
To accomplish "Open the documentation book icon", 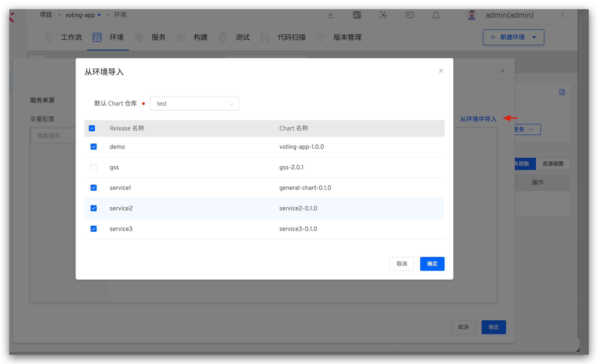I will tap(409, 15).
